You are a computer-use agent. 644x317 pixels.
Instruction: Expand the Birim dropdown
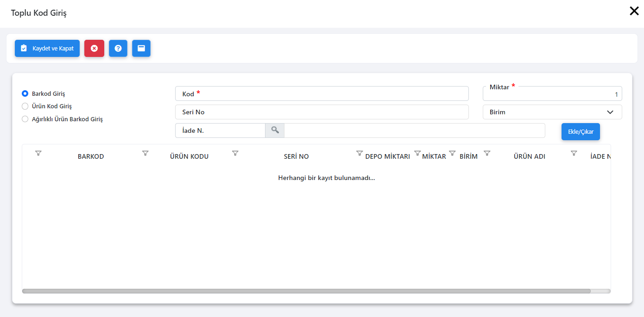point(552,112)
